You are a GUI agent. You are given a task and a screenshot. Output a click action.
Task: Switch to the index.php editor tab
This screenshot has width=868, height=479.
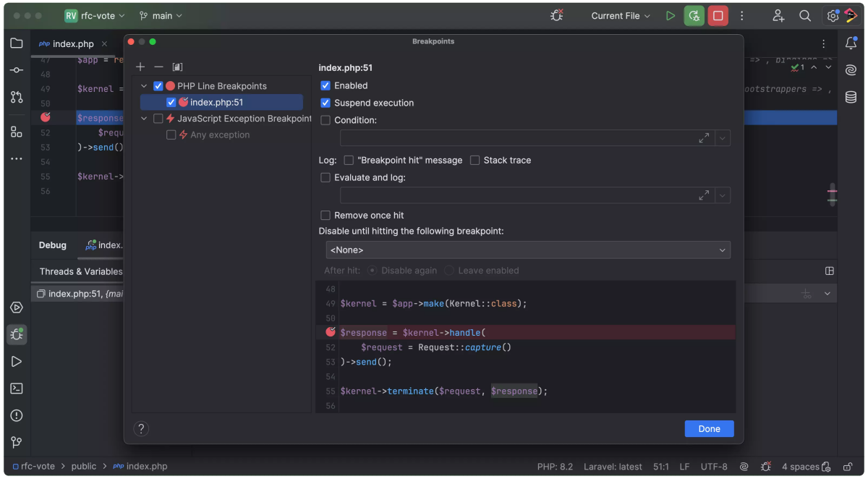[73, 43]
